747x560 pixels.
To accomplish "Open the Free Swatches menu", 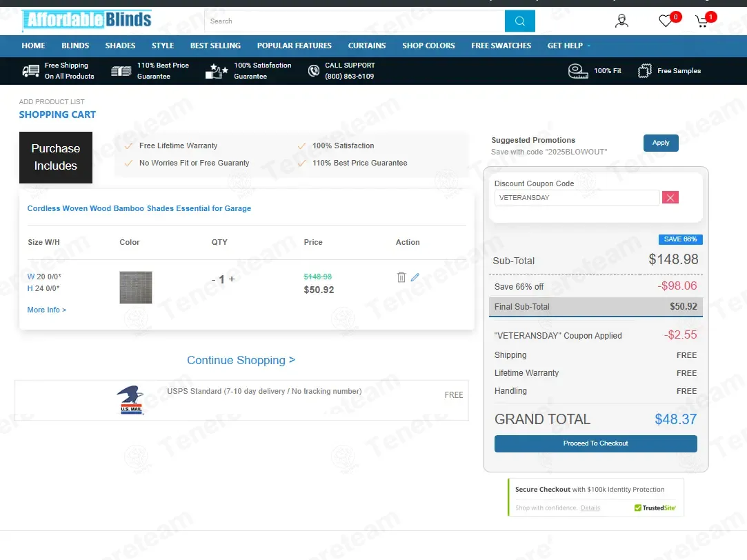I will click(x=501, y=46).
